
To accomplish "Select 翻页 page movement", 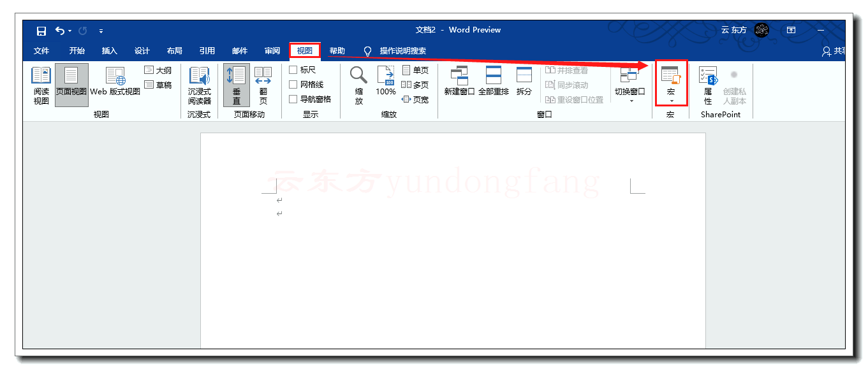I will pyautogui.click(x=263, y=85).
